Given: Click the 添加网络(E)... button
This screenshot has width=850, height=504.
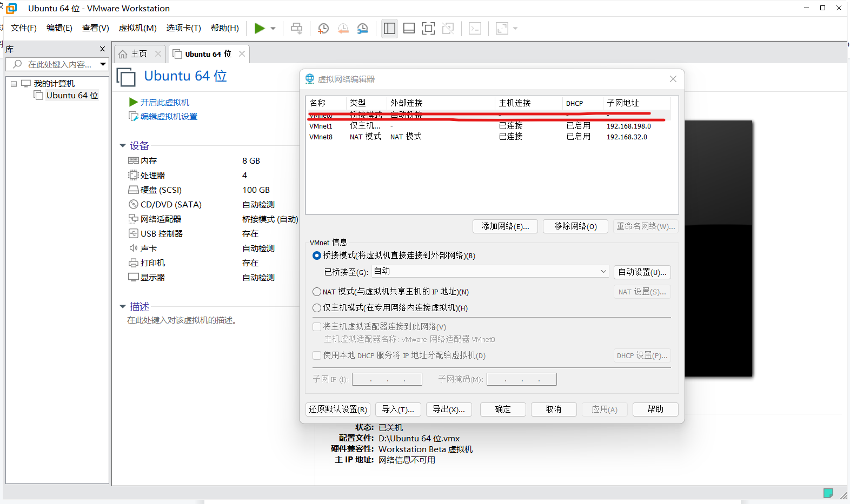Looking at the screenshot, I should 505,226.
